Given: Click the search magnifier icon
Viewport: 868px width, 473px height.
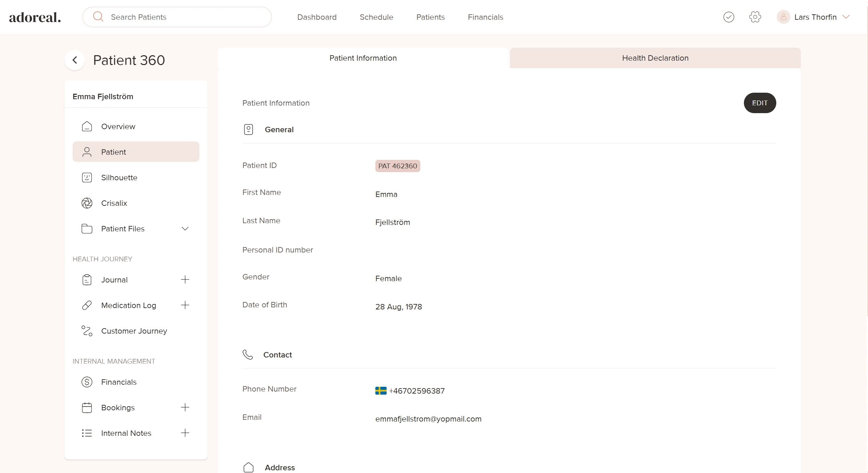Looking at the screenshot, I should [98, 17].
